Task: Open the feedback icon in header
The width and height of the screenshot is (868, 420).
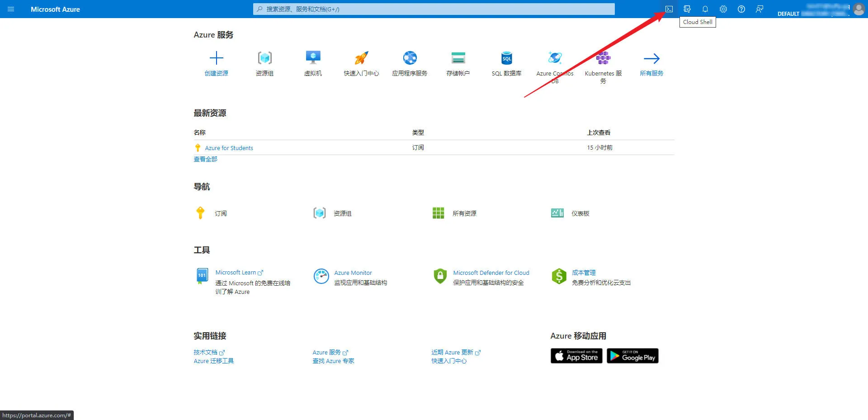Action: pos(759,9)
